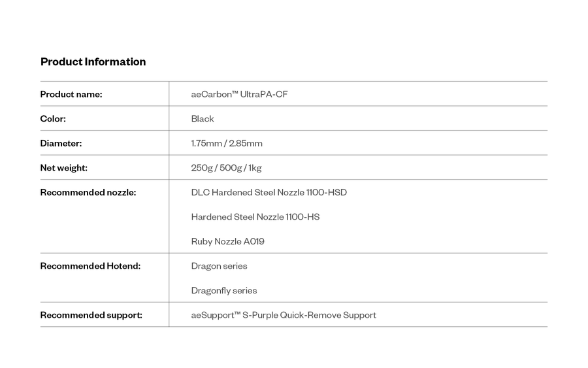
Task: Click the Product Information heading
Action: tap(93, 62)
